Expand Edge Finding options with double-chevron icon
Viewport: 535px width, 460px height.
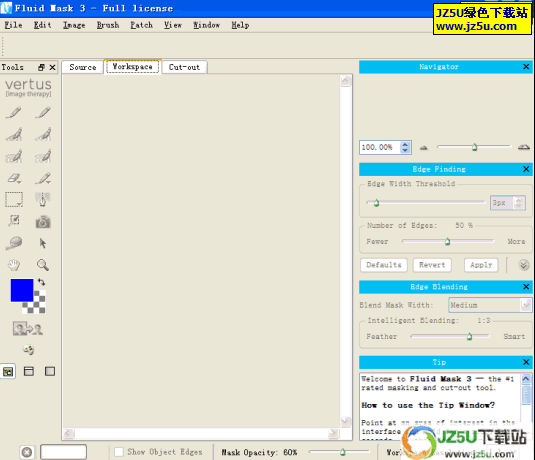click(x=524, y=264)
